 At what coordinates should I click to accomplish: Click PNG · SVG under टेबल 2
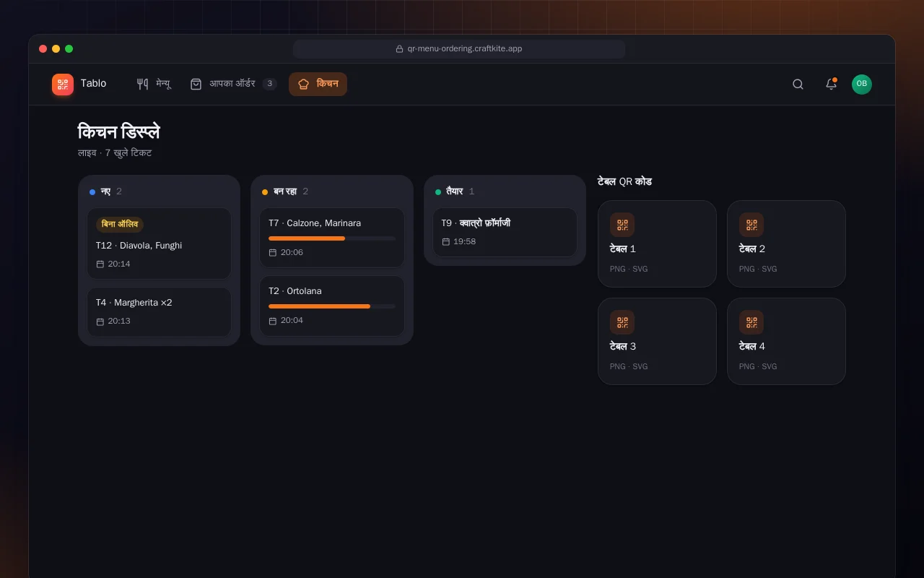(758, 269)
